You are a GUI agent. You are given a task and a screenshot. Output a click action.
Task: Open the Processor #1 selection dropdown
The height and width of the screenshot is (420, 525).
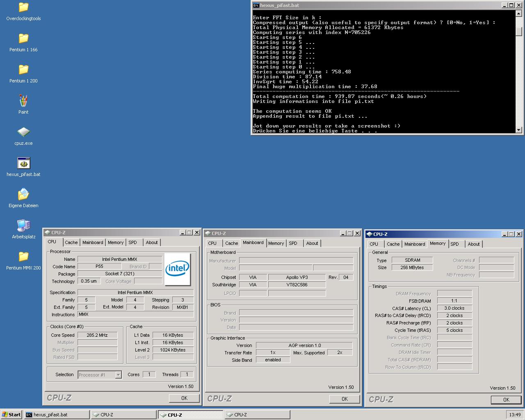(118, 374)
